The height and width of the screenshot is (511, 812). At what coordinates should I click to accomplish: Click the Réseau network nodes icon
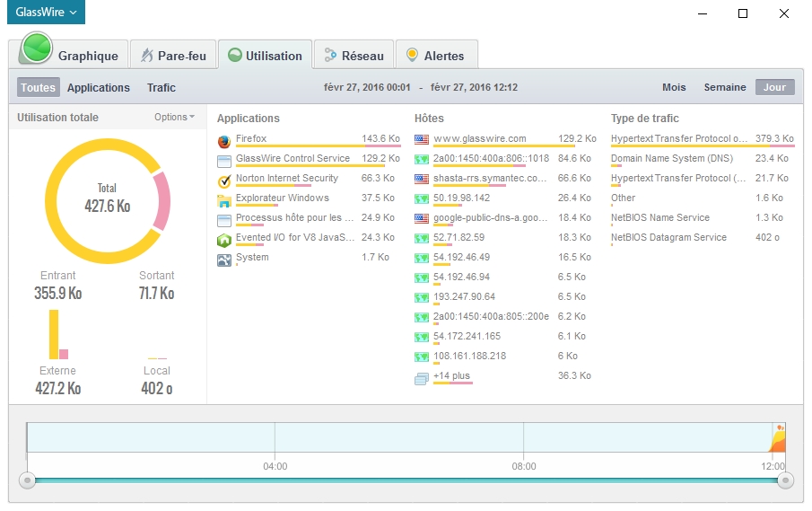[x=330, y=55]
